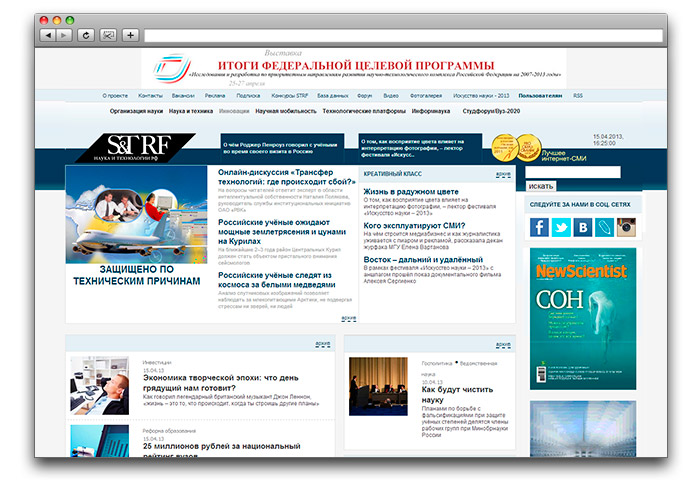The height and width of the screenshot is (491, 700).
Task: Select the Технологические платформы section tab
Action: click(x=364, y=111)
